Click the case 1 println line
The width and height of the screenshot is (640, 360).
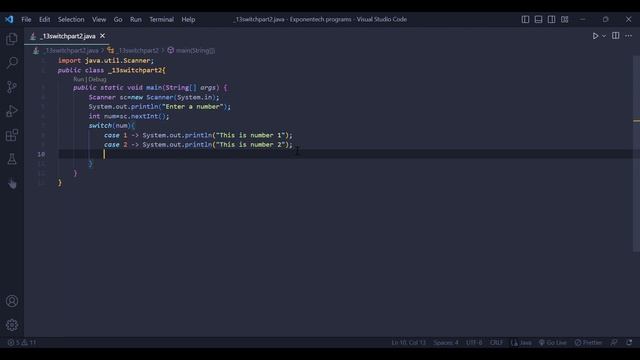pyautogui.click(x=198, y=135)
